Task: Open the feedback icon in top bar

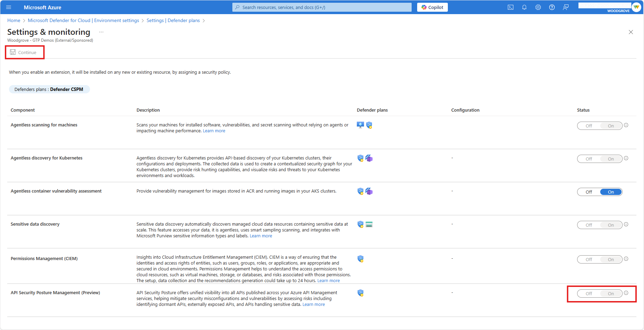Action: (566, 7)
